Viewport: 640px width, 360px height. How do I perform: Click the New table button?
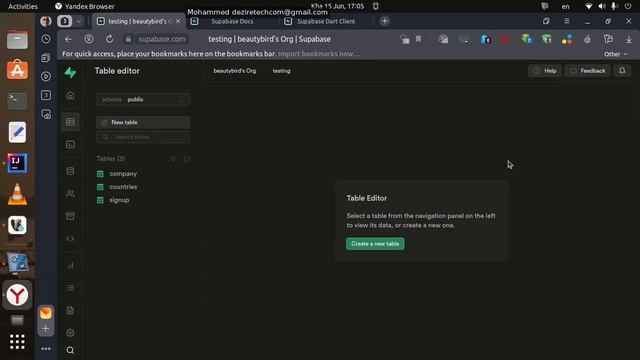point(143,122)
